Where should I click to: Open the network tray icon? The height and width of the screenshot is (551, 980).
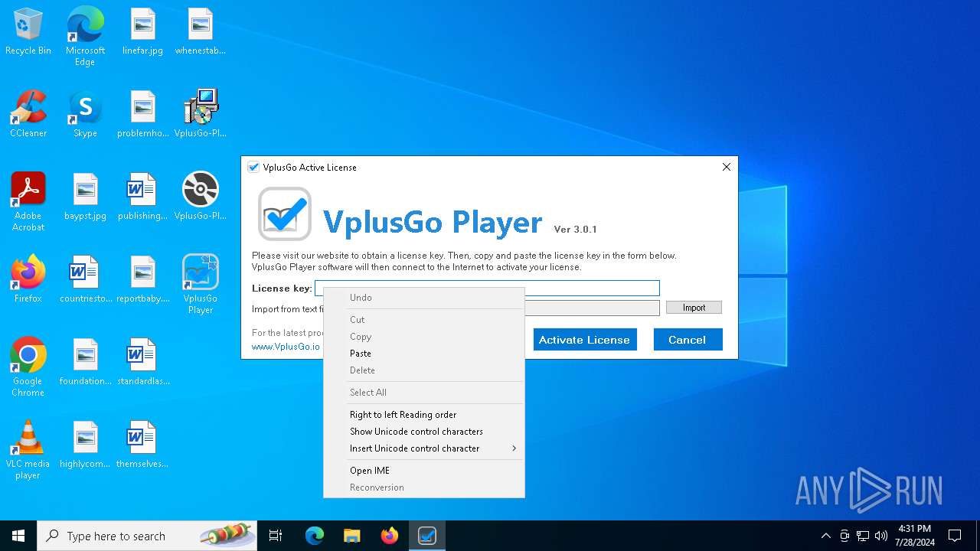pos(863,536)
